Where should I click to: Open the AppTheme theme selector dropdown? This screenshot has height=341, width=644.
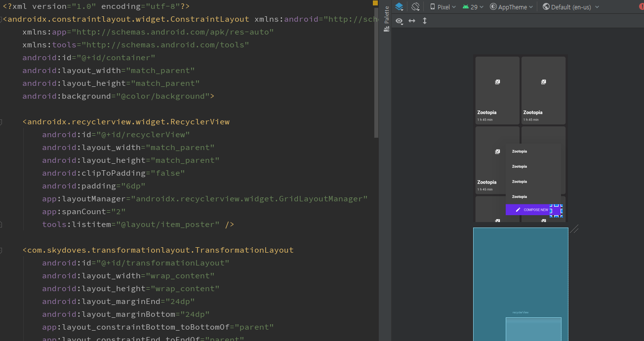(512, 7)
